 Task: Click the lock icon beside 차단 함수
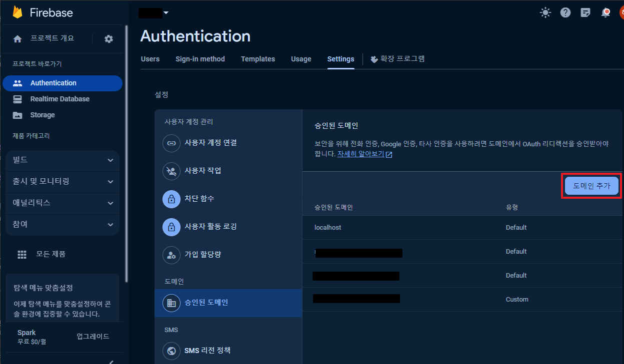171,199
